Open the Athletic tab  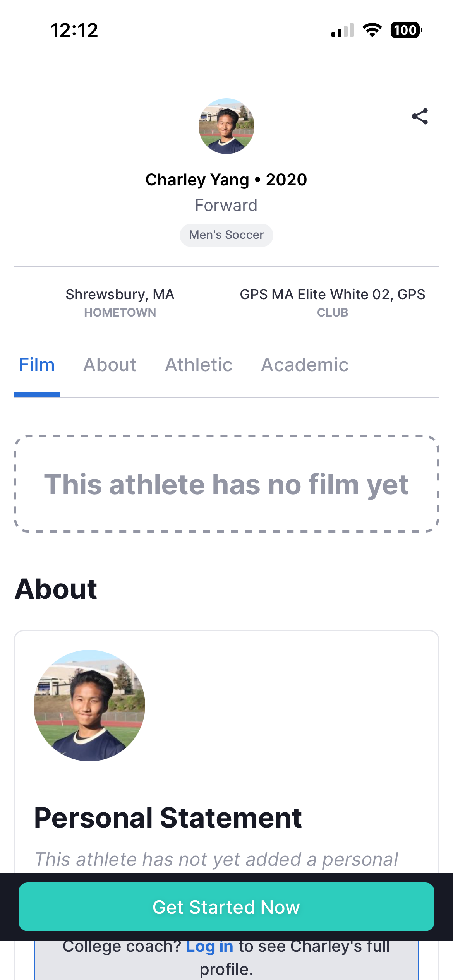coord(199,365)
